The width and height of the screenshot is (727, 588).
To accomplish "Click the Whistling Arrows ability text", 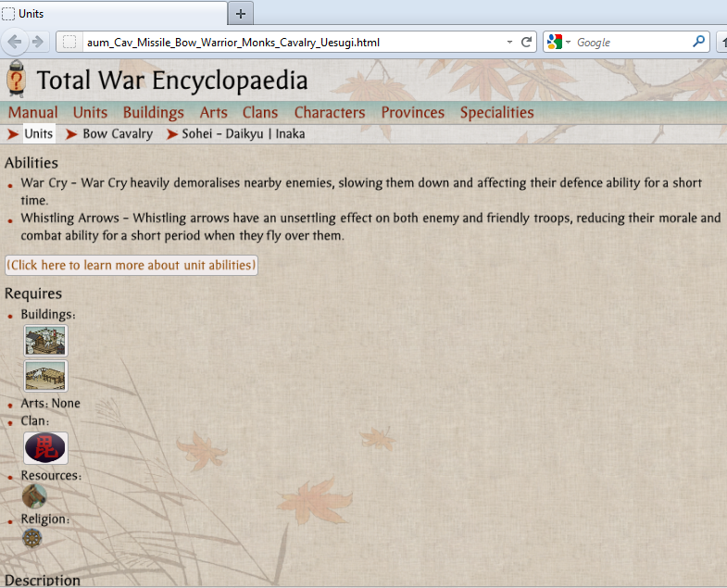I will 370,227.
